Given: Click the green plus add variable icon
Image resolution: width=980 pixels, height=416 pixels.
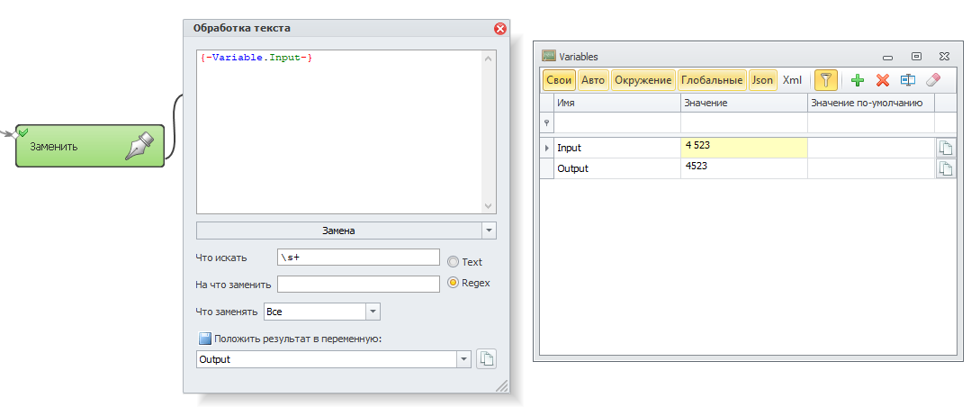Looking at the screenshot, I should [x=858, y=80].
